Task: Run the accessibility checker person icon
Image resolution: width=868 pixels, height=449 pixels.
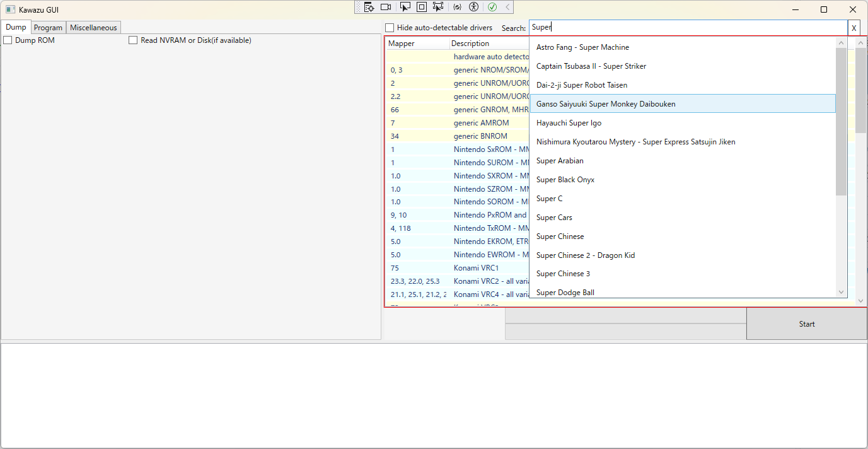Action: (x=474, y=7)
